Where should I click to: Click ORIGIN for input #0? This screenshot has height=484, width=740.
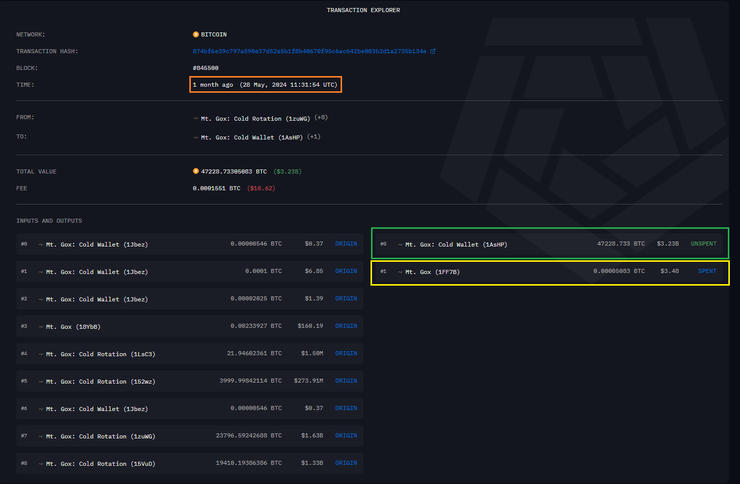click(x=346, y=243)
